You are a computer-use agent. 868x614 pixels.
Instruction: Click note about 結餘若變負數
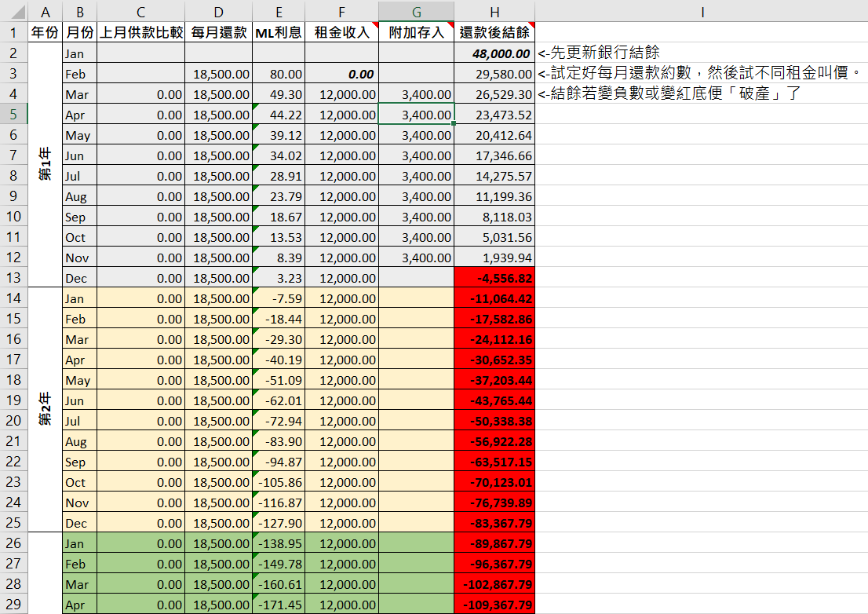pos(669,93)
